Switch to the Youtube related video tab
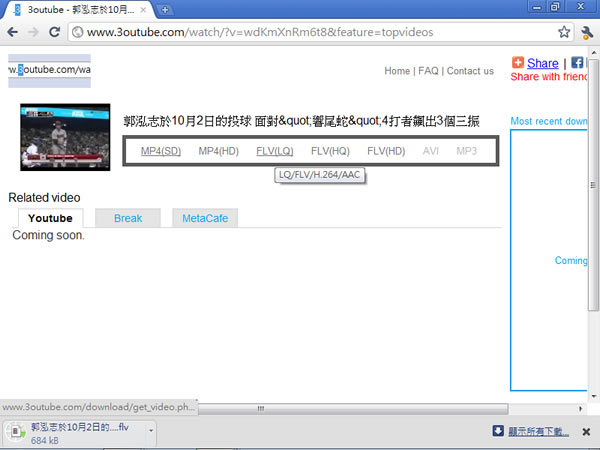This screenshot has height=450, width=600. click(51, 218)
